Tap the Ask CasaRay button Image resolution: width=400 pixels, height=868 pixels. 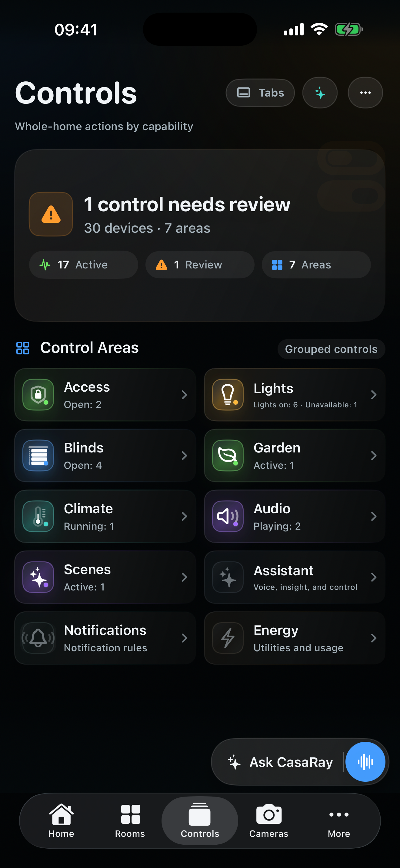point(280,762)
